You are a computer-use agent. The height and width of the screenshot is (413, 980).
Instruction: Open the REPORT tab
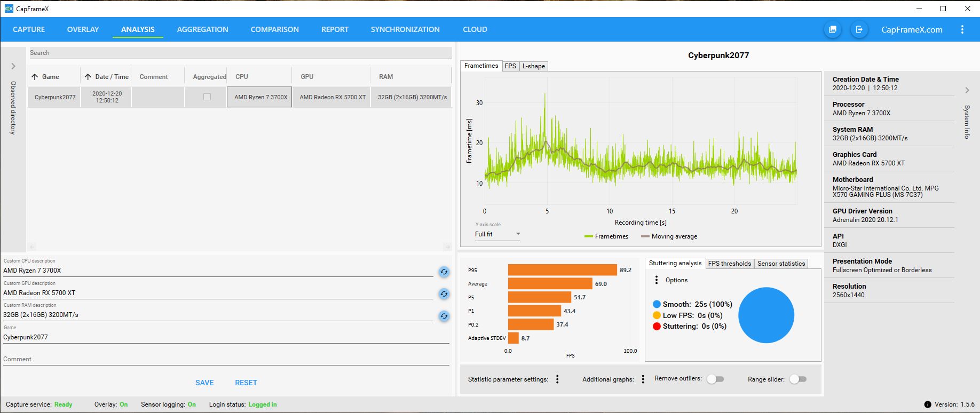(x=335, y=30)
